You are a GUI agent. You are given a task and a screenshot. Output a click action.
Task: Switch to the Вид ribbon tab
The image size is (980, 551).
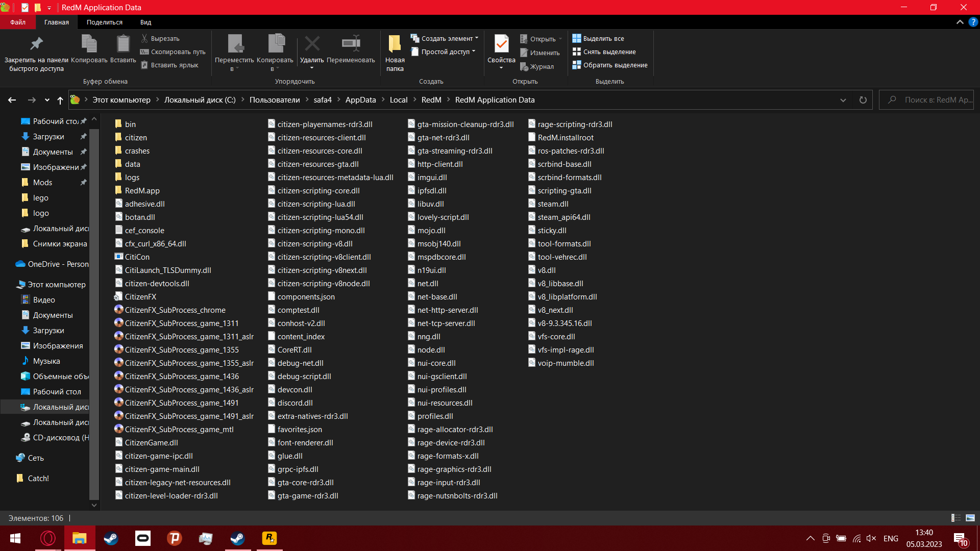[x=146, y=22]
